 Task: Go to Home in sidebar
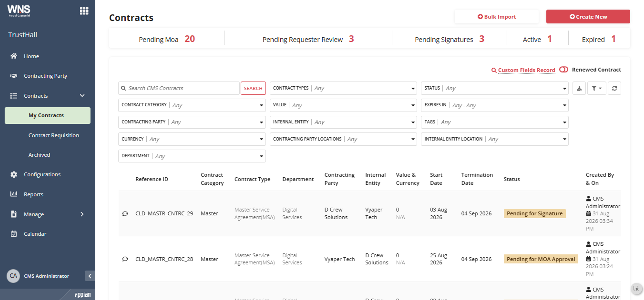click(x=32, y=56)
